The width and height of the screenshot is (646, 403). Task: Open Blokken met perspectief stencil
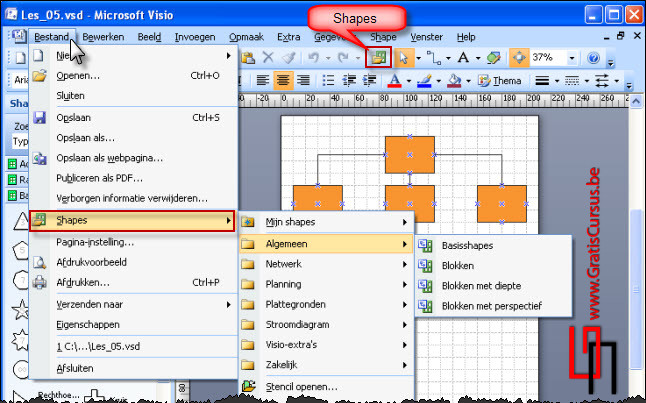494,306
